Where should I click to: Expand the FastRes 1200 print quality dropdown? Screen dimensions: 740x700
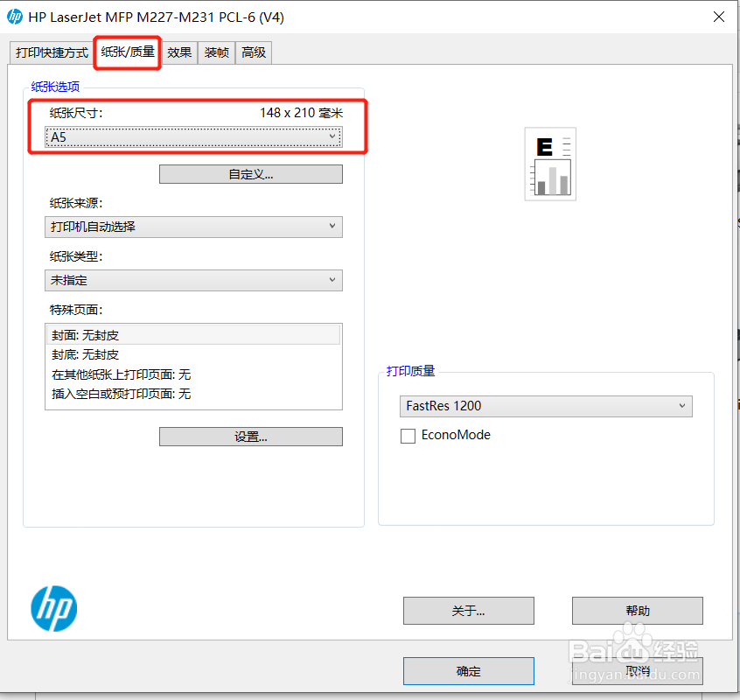[546, 406]
